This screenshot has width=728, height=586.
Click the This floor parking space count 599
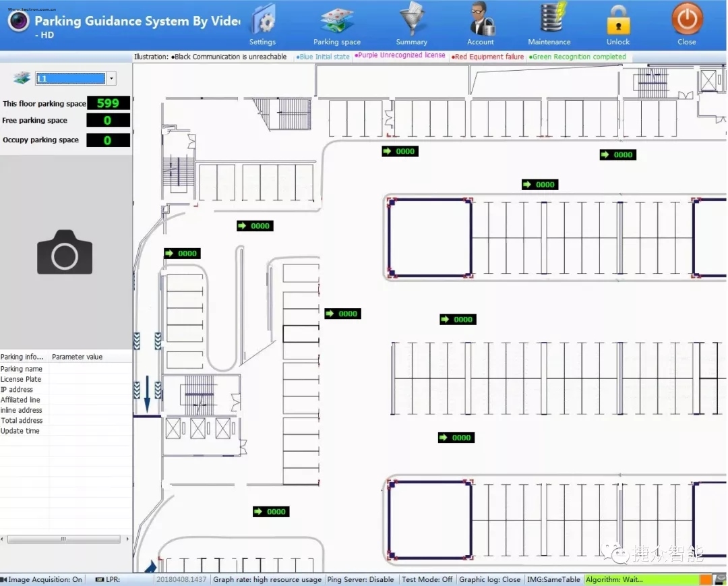click(108, 103)
